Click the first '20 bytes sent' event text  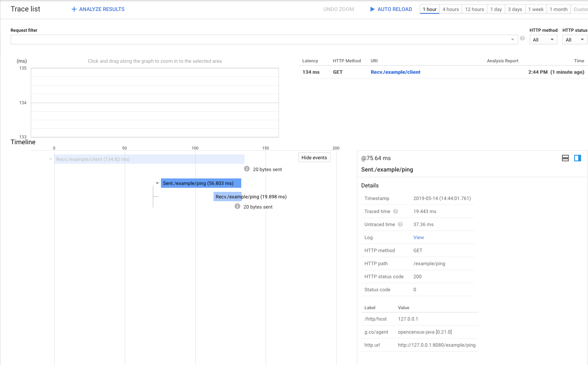coord(267,169)
